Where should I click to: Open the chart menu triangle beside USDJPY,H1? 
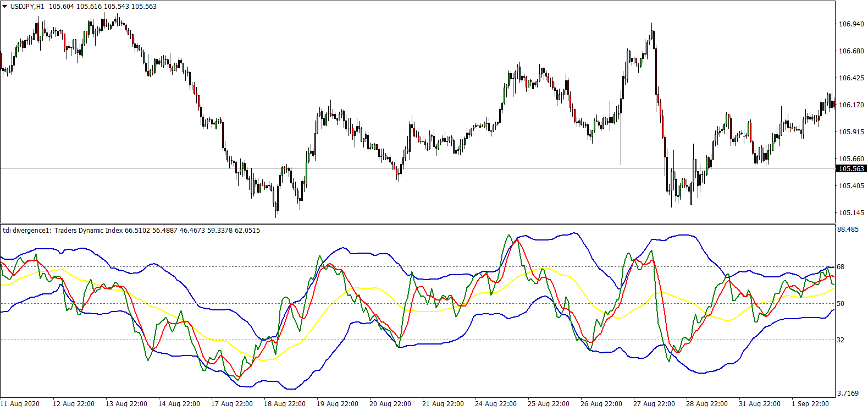coord(5,7)
